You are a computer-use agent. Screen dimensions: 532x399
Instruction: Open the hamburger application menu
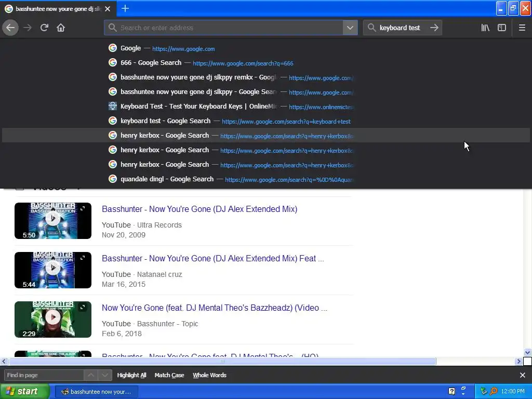[522, 28]
